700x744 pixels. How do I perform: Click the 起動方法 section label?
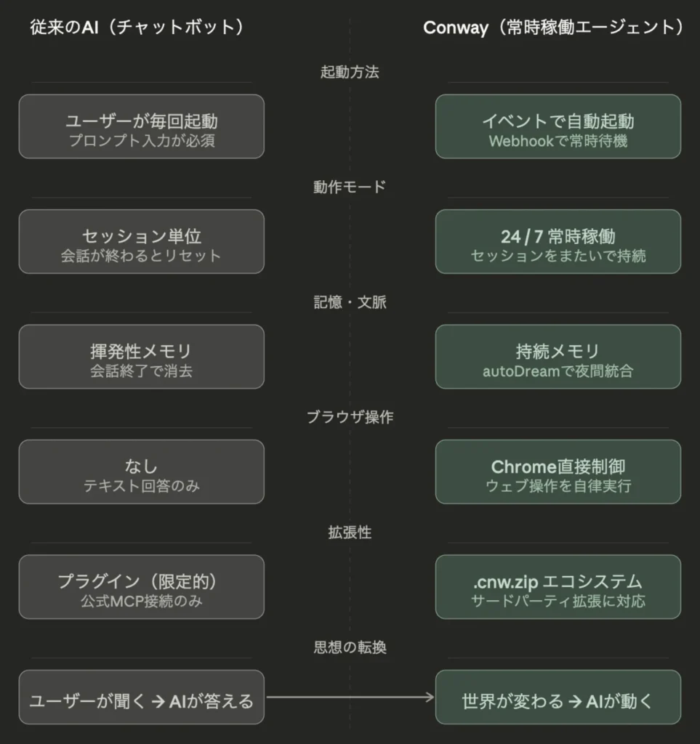(x=350, y=72)
